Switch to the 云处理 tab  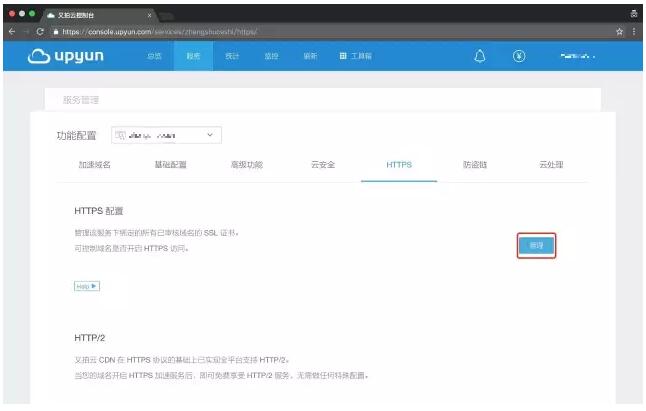(551, 165)
